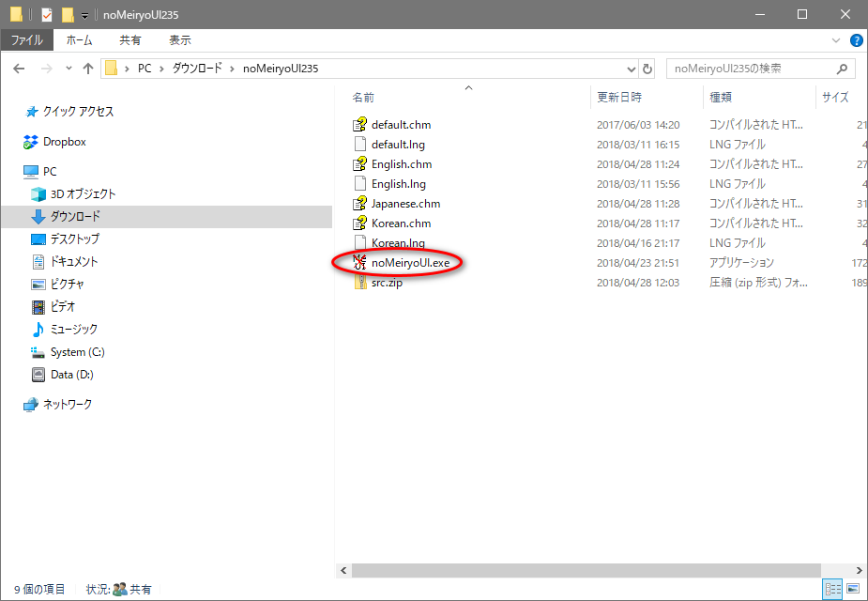Expand the ribbon with the chevron
The image size is (868, 601).
coord(836,40)
